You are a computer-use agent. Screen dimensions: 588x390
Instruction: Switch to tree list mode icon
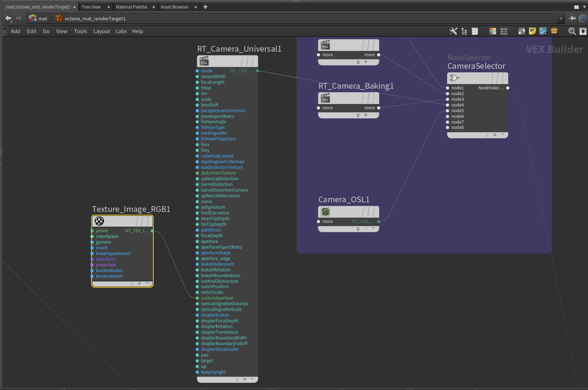point(464,31)
